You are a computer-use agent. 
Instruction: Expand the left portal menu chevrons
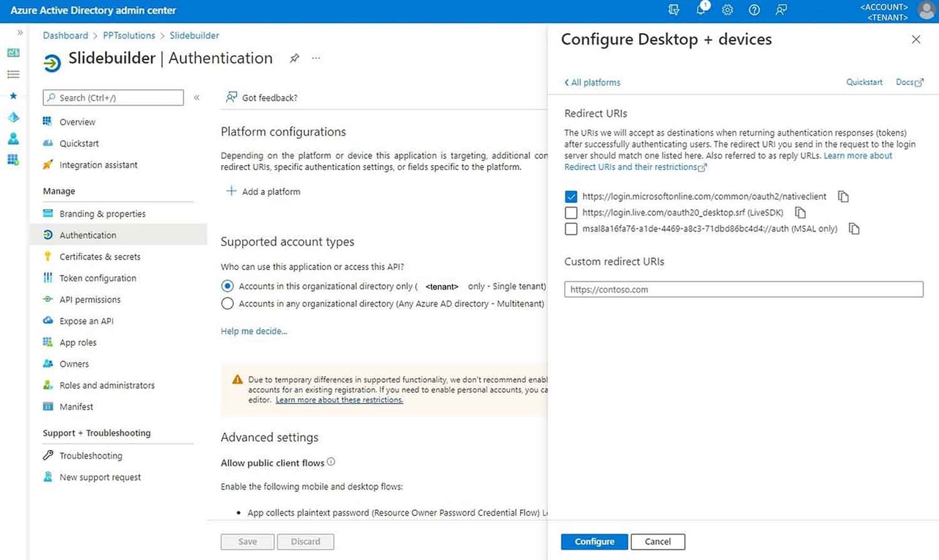pos(20,33)
